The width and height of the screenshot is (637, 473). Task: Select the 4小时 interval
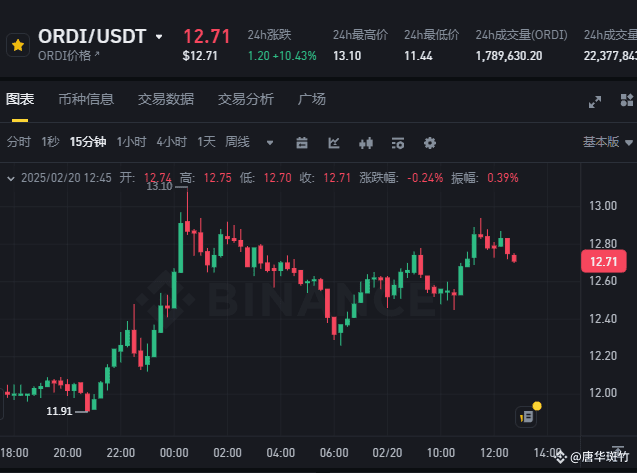click(x=171, y=142)
